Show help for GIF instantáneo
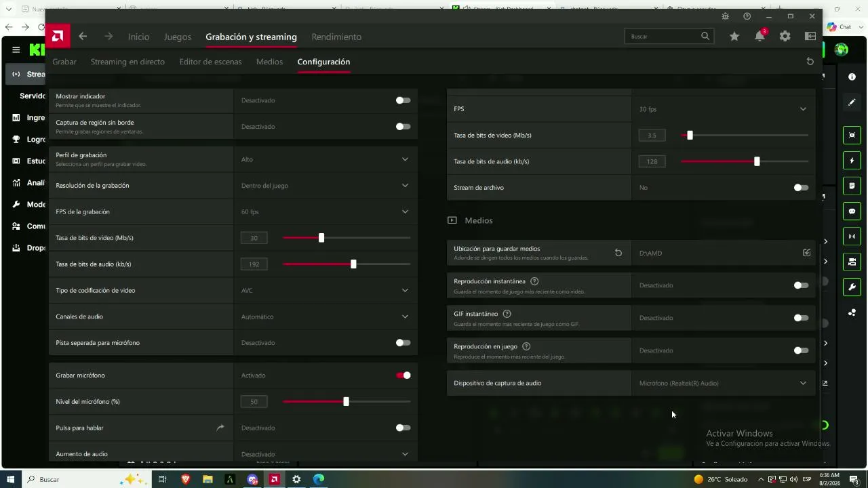This screenshot has height=488, width=868. (507, 314)
